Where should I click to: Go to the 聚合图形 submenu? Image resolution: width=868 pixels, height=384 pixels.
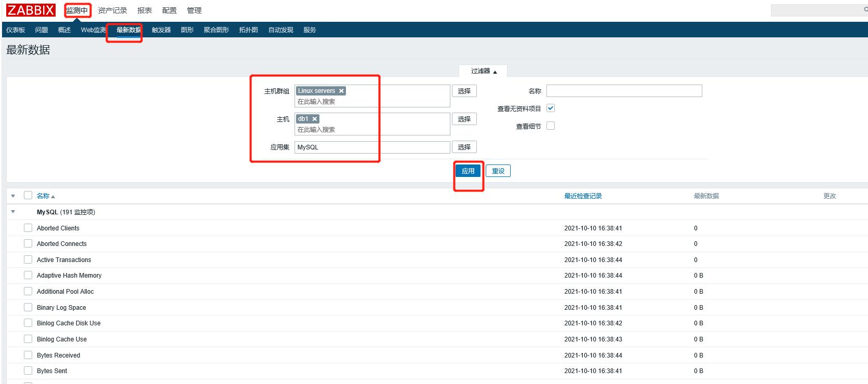coord(216,30)
